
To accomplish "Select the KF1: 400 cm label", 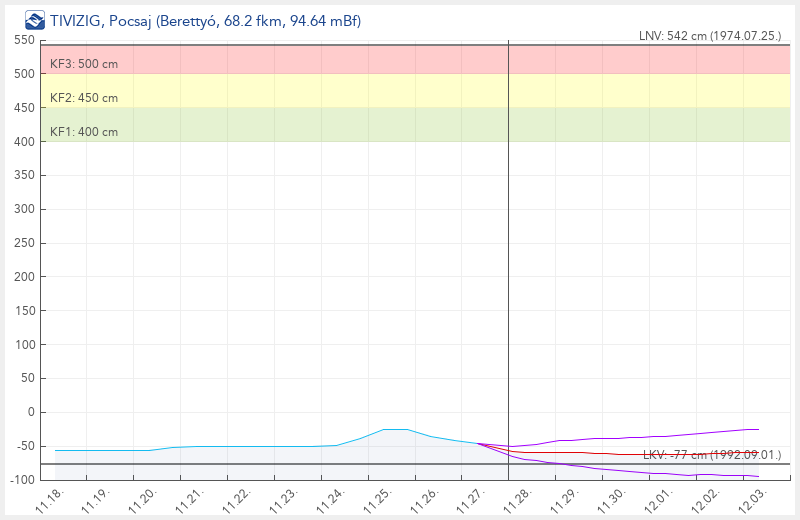I will coord(84,132).
